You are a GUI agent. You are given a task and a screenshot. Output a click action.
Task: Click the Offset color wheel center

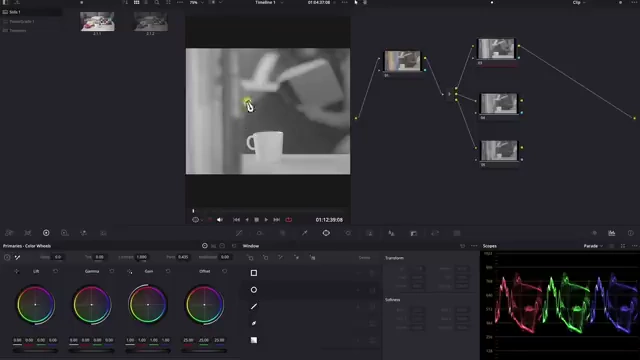(204, 304)
